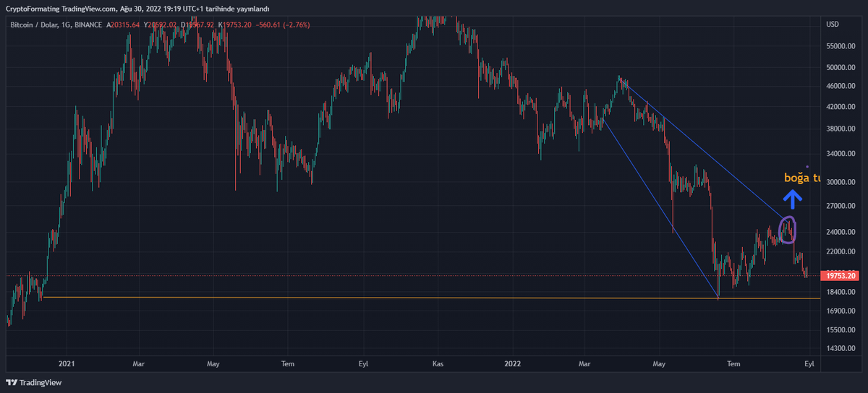Click the 42000.00 price axis label

click(841, 107)
